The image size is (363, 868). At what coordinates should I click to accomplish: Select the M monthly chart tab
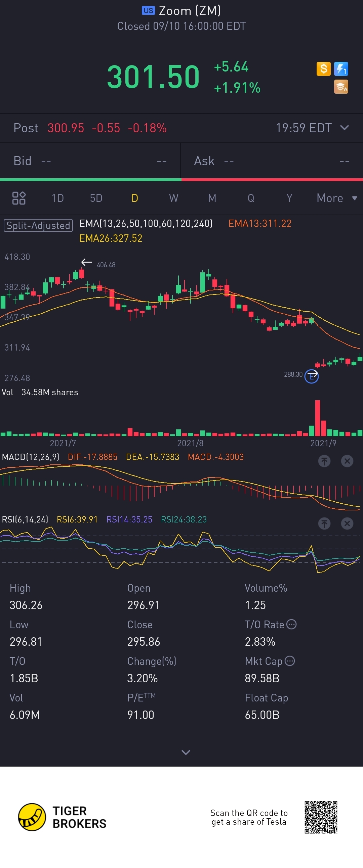coord(212,198)
